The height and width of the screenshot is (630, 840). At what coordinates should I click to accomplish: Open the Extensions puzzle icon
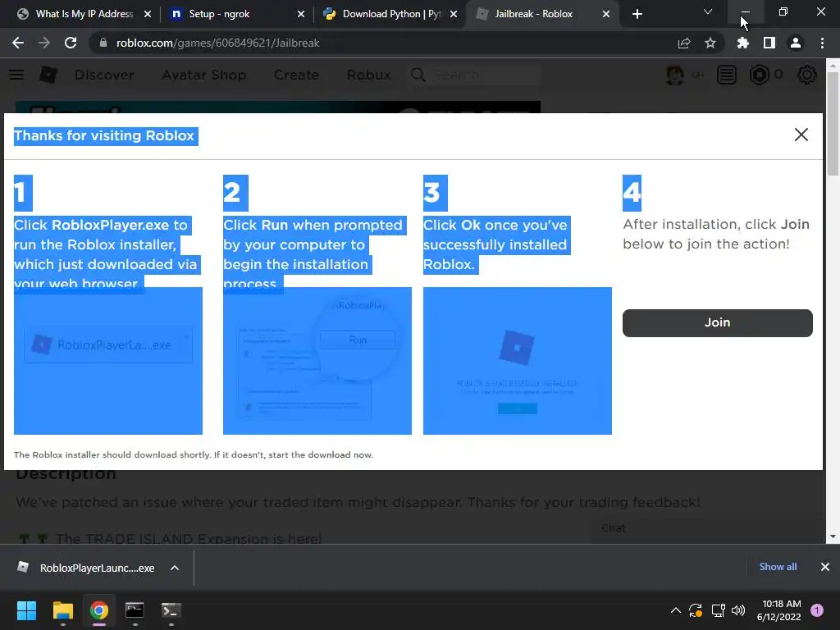(742, 43)
